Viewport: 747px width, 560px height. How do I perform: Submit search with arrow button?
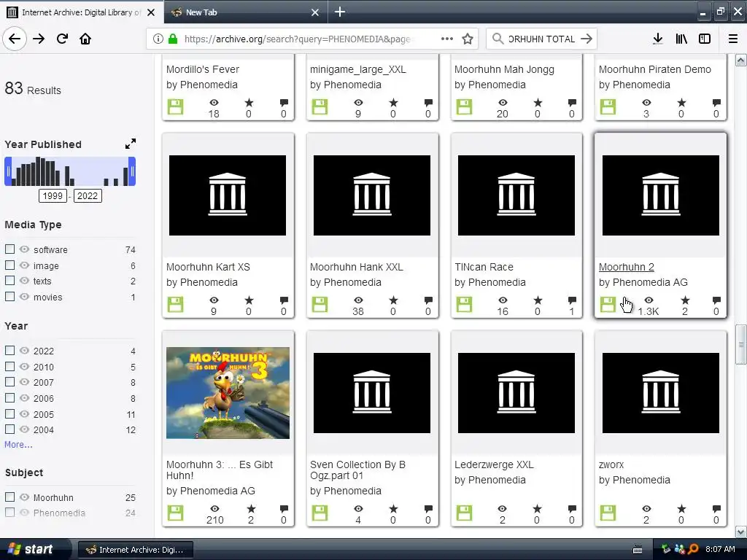click(x=587, y=39)
